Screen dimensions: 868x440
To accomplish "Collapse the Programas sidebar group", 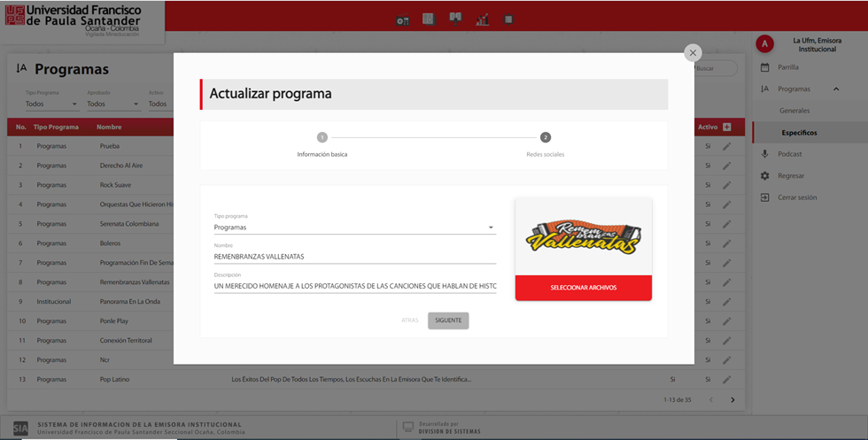I will pyautogui.click(x=835, y=89).
